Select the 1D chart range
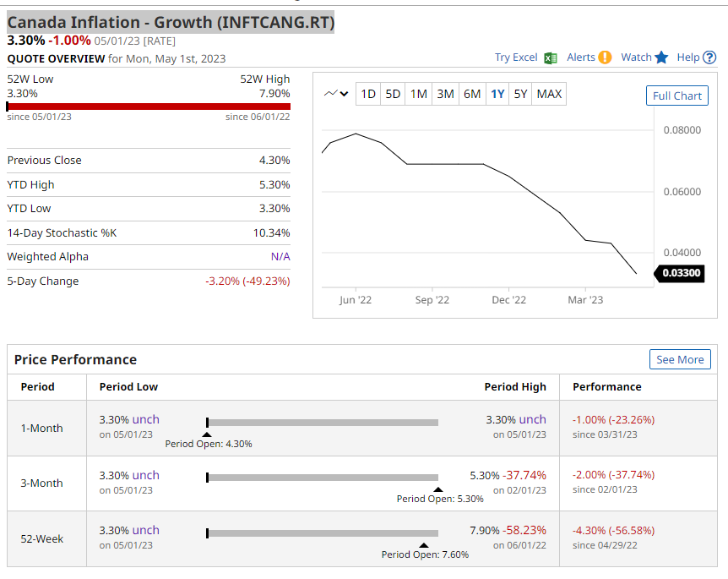This screenshot has height=579, width=728. [x=368, y=94]
